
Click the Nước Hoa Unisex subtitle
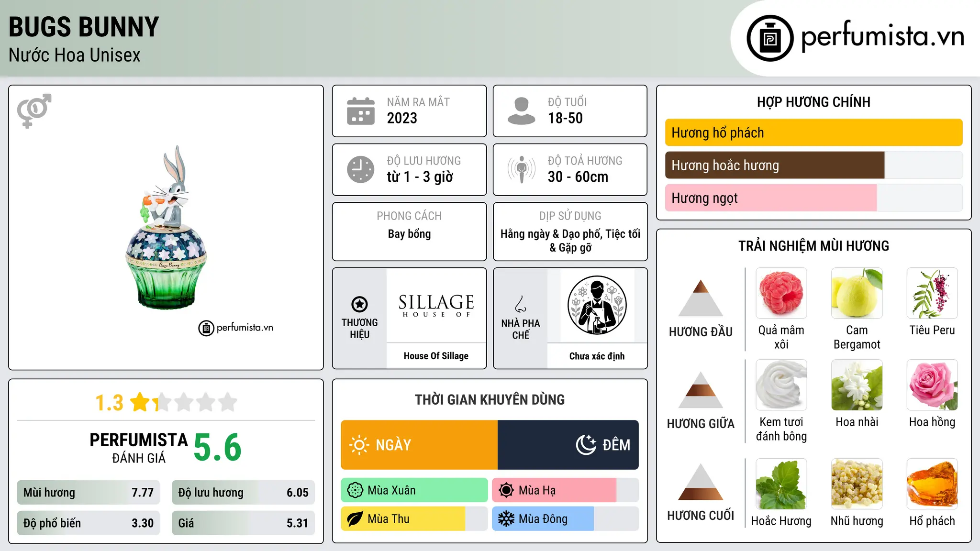(75, 55)
